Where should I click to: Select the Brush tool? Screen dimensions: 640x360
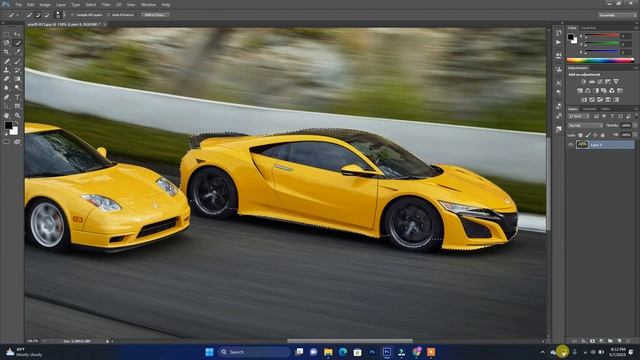point(17,61)
